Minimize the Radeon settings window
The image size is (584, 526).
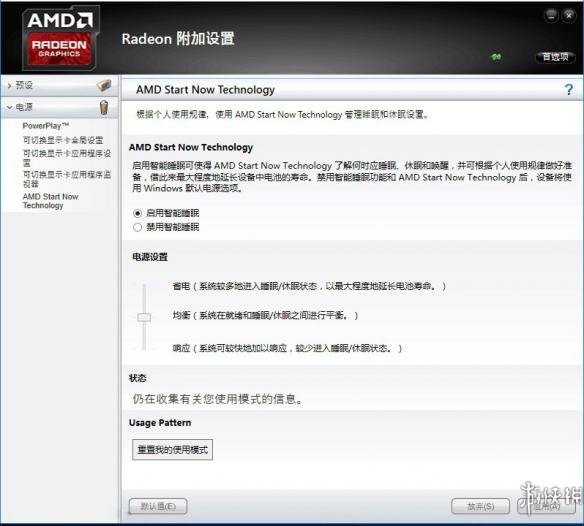[x=551, y=16]
